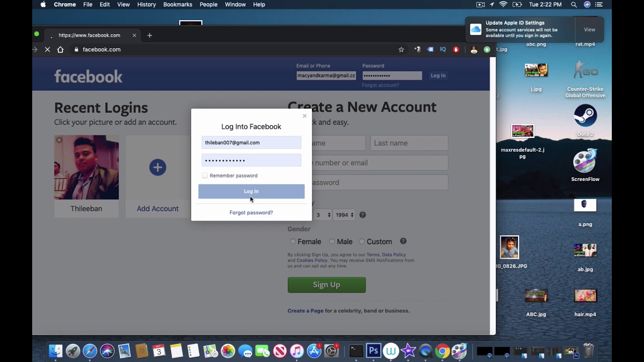Click View on the Apple ID notification
The height and width of the screenshot is (362, 644).
[x=590, y=30]
